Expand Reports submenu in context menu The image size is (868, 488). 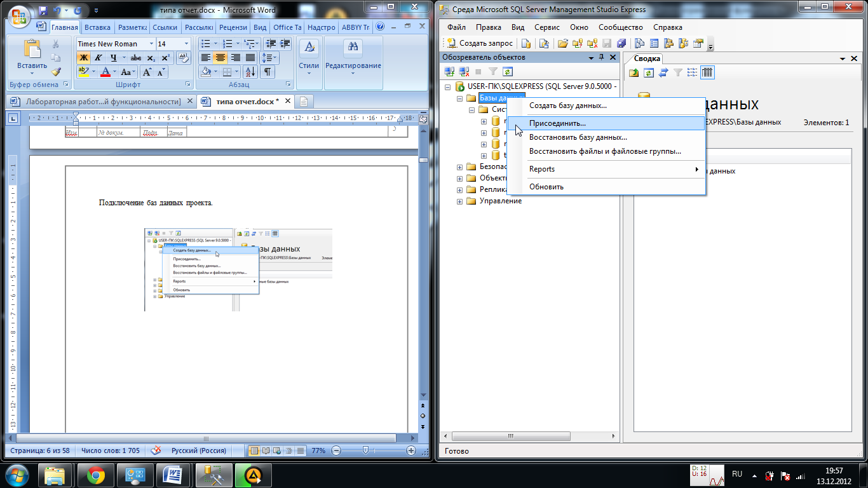point(606,169)
